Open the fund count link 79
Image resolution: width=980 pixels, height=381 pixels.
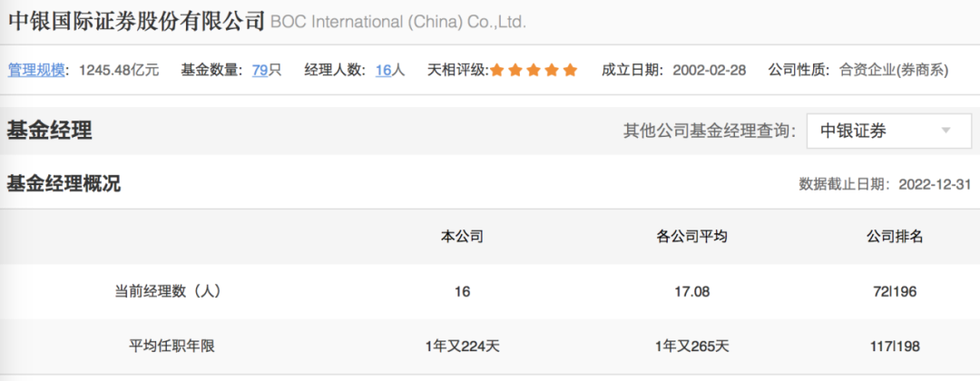click(260, 70)
